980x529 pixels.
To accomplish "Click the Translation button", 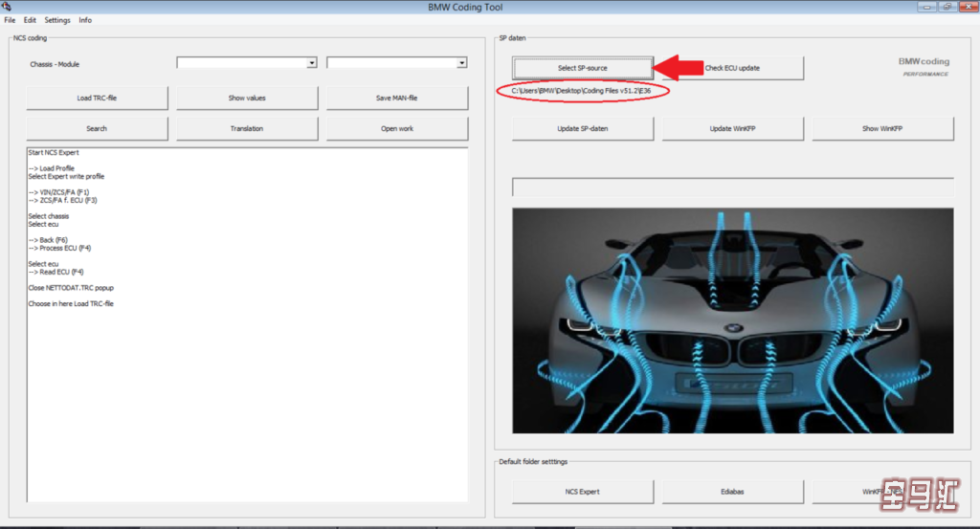I will (247, 128).
